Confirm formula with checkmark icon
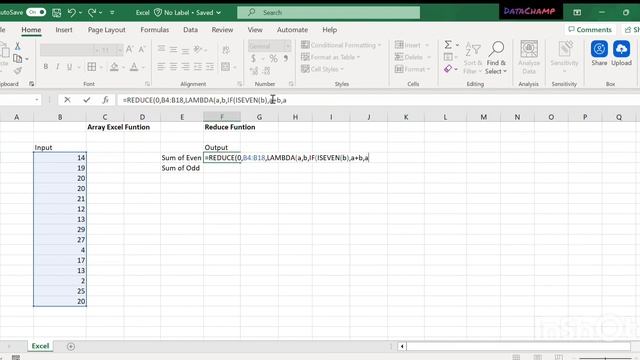The height and width of the screenshot is (360, 640). [x=87, y=100]
